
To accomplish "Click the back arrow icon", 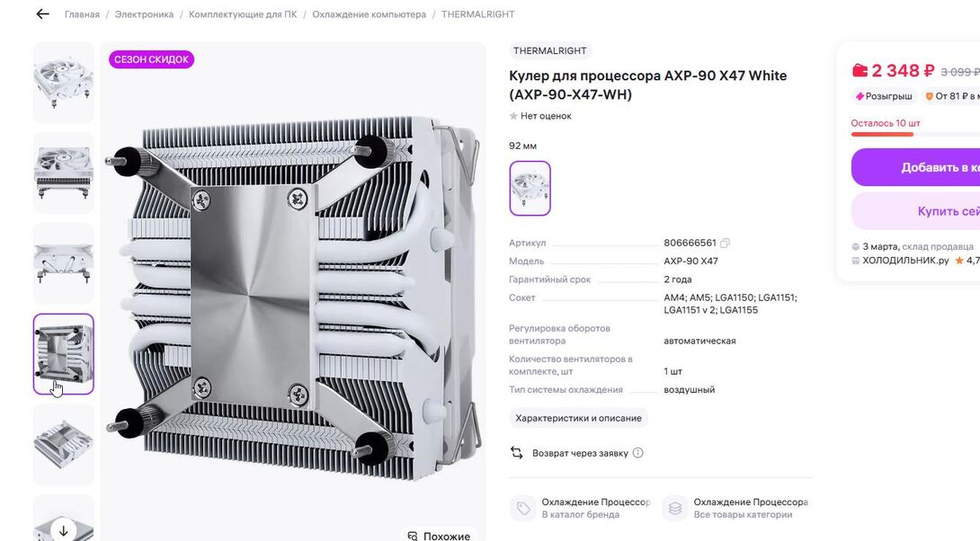I will (42, 13).
